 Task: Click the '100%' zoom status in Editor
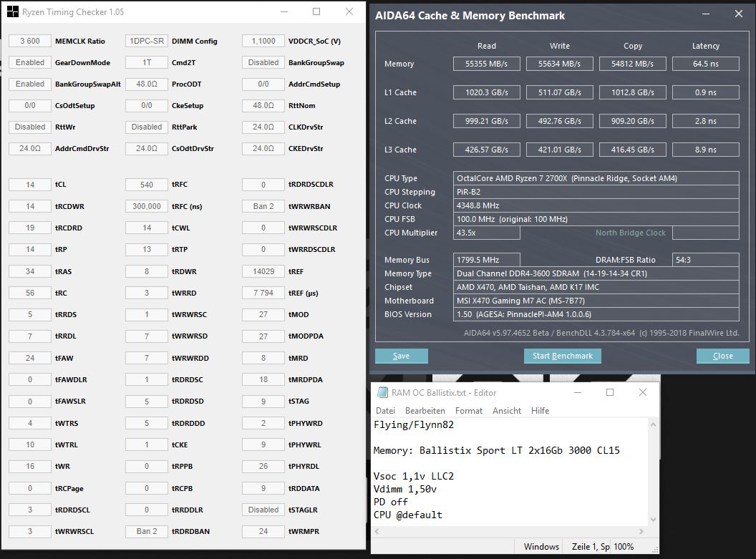624,546
